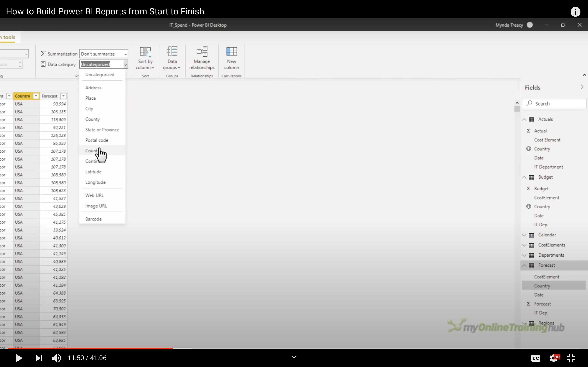This screenshot has height=367, width=588.
Task: Play the video
Action: point(19,358)
